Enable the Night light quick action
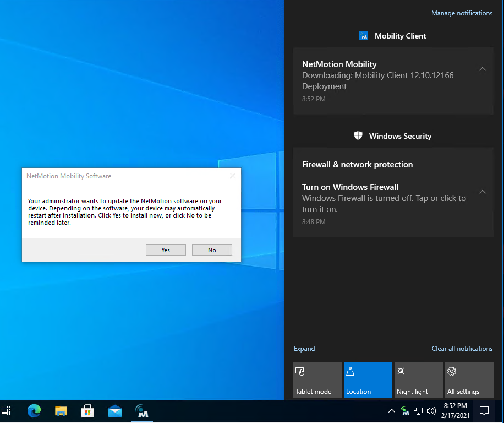The width and height of the screenshot is (504, 423). pyautogui.click(x=419, y=380)
